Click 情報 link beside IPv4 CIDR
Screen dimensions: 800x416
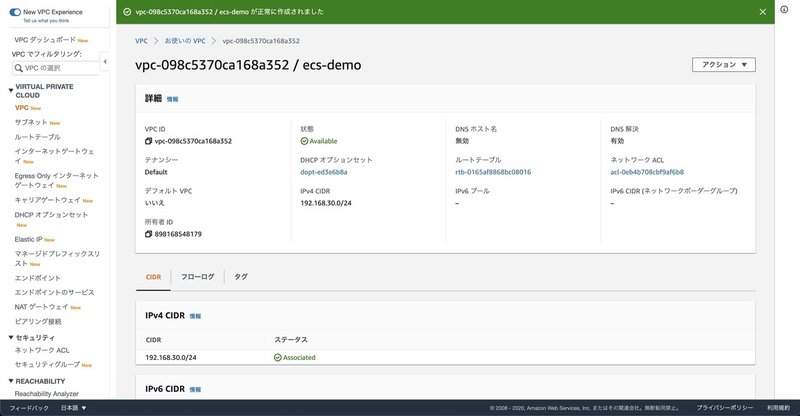click(x=195, y=316)
